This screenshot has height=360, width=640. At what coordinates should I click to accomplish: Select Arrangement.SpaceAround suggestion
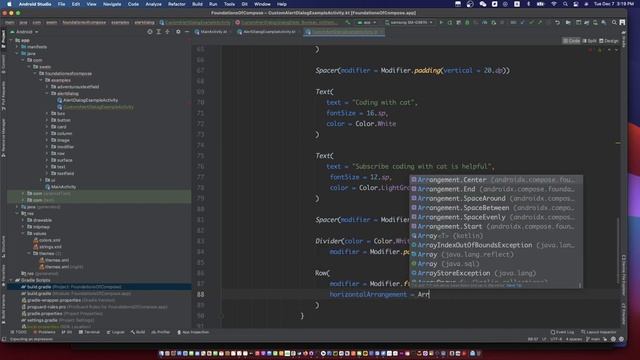pyautogui.click(x=496, y=198)
